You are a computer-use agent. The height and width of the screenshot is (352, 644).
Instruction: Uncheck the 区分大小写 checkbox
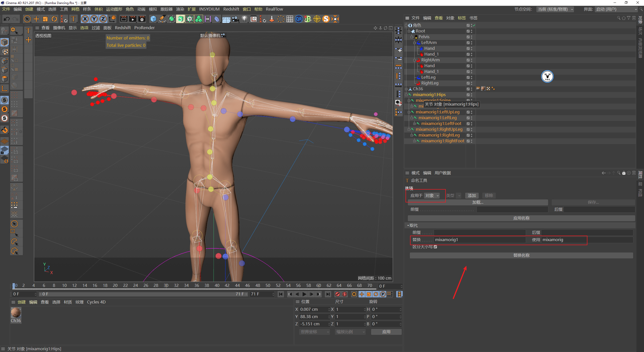[x=435, y=247]
